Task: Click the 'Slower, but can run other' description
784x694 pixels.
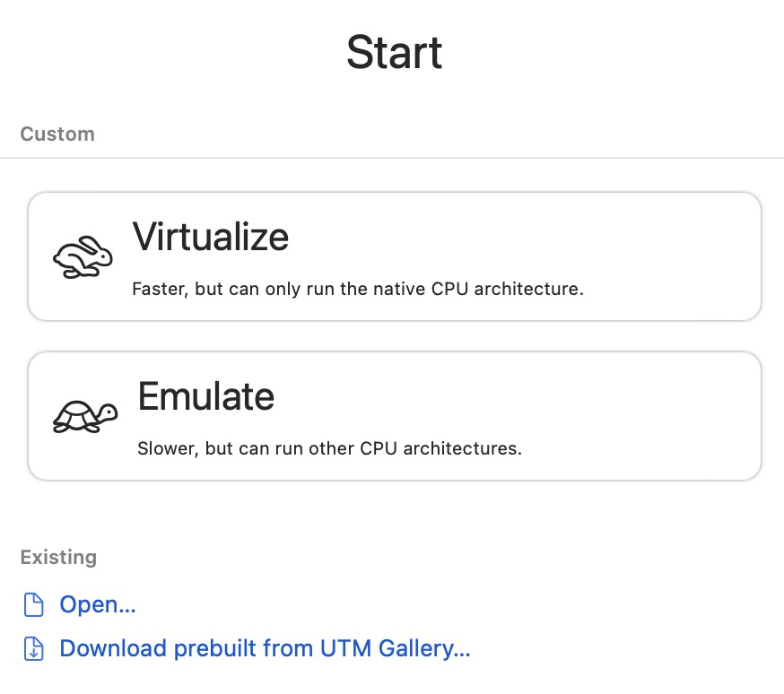Action: [x=329, y=448]
